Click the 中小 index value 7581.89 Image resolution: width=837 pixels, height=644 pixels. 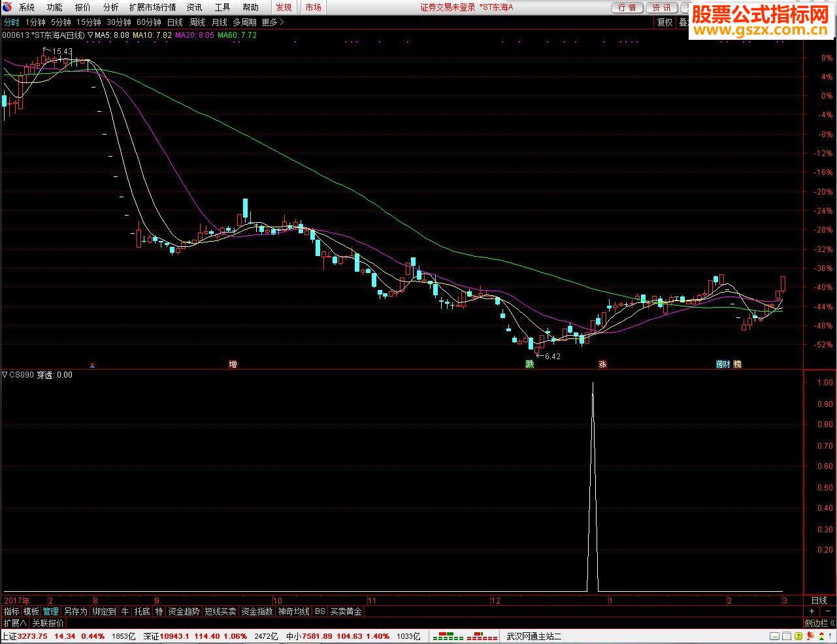[x=317, y=636]
